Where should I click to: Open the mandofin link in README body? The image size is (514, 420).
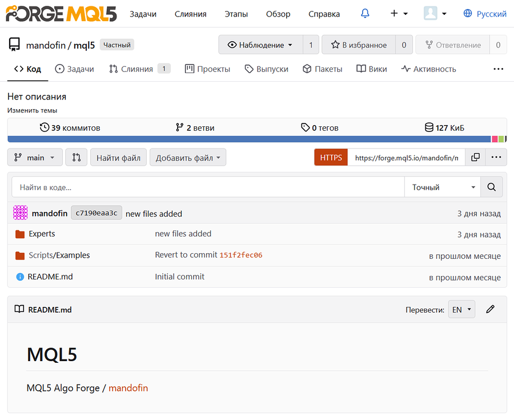(x=128, y=388)
